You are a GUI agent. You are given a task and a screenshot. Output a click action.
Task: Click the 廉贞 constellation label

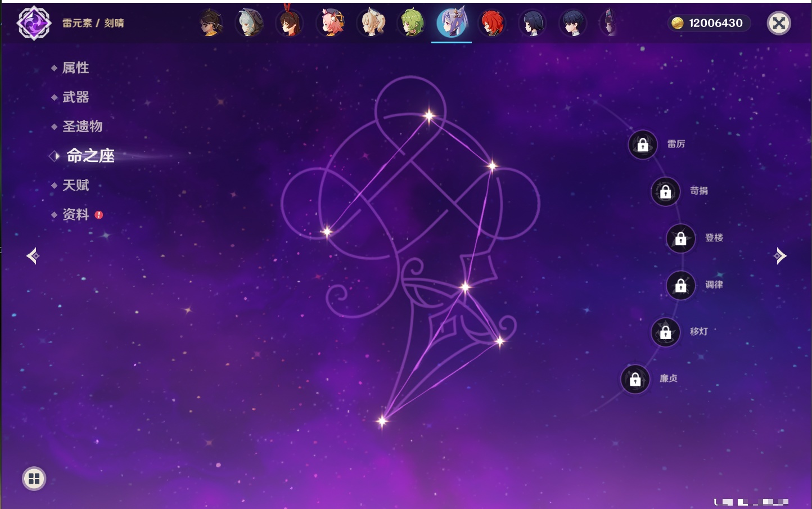669,379
